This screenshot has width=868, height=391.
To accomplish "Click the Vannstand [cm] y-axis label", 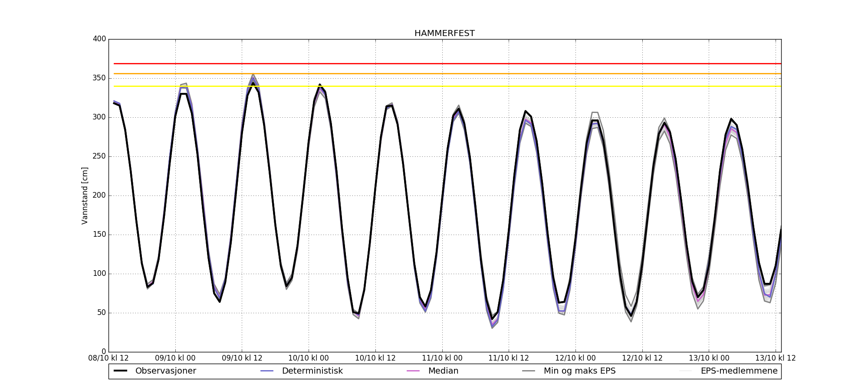I will coord(85,195).
